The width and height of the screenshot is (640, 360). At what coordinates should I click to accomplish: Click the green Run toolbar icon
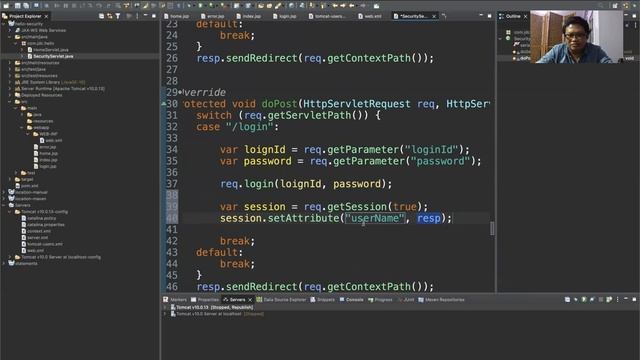(200, 5)
